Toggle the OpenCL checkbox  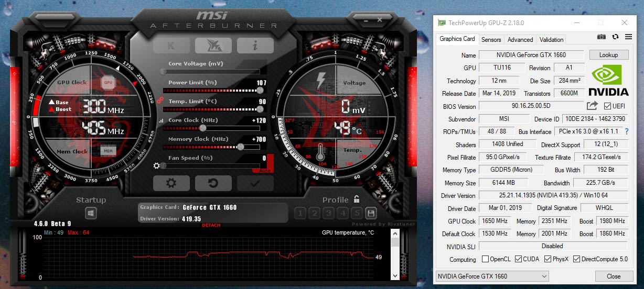click(x=485, y=259)
